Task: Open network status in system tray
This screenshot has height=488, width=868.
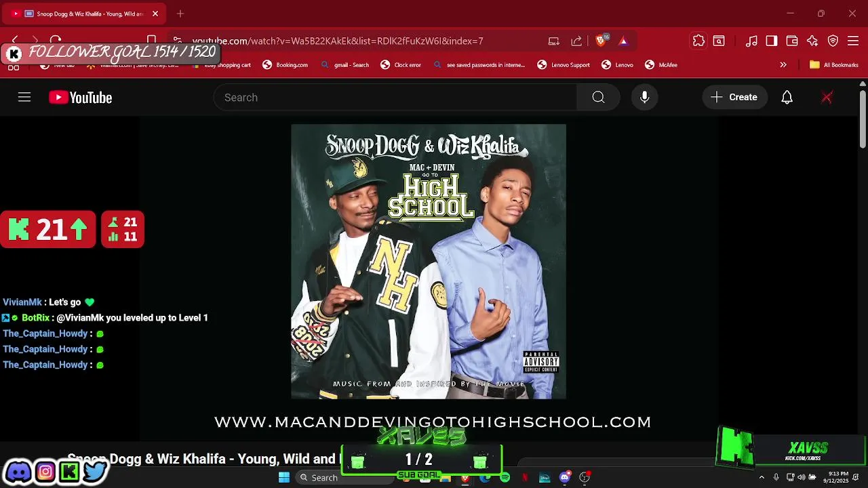Action: pyautogui.click(x=790, y=478)
